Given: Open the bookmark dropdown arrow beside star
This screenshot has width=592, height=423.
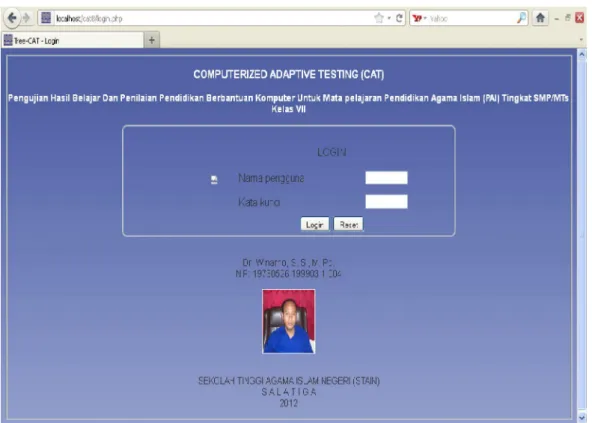Looking at the screenshot, I should coord(389,18).
